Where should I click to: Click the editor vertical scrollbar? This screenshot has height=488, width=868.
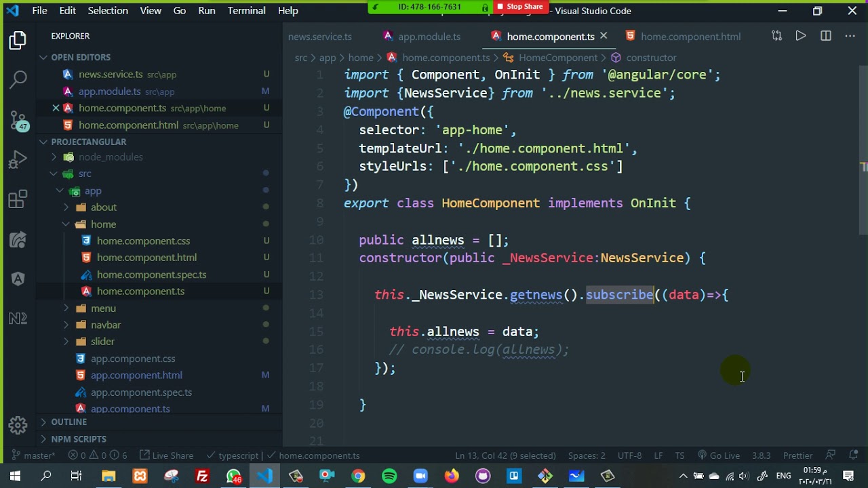[x=863, y=149]
